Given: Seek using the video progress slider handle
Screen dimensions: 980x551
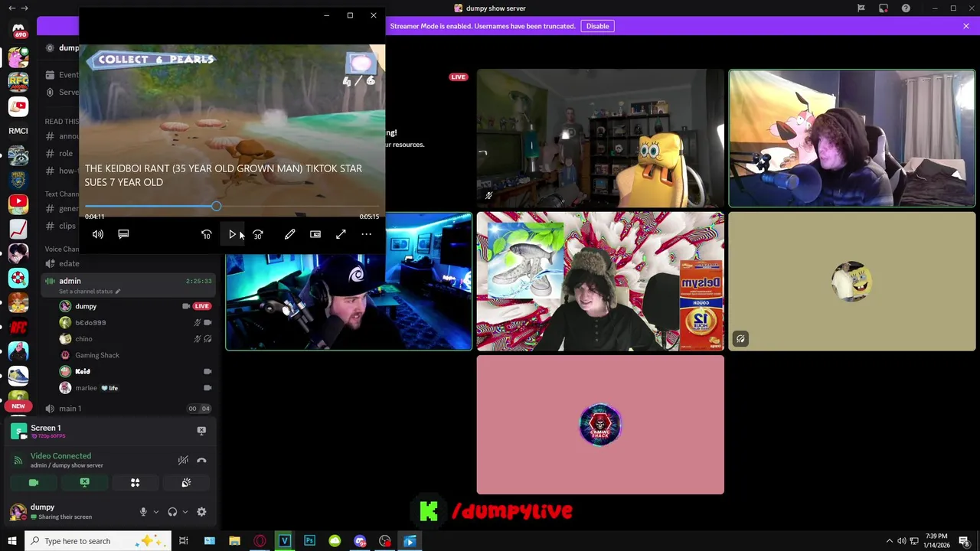Looking at the screenshot, I should coord(217,206).
